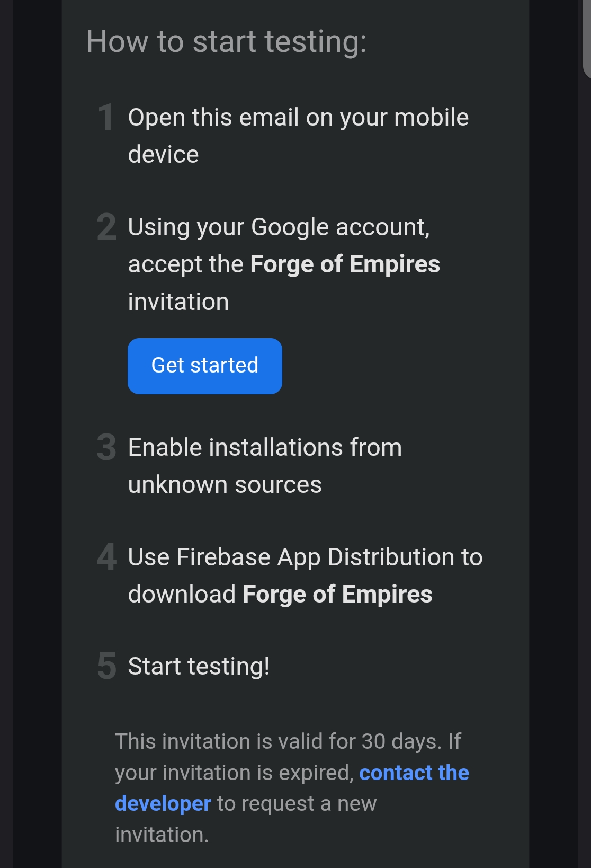This screenshot has width=591, height=868.
Task: Click the Start testing! step text
Action: pyautogui.click(x=199, y=667)
